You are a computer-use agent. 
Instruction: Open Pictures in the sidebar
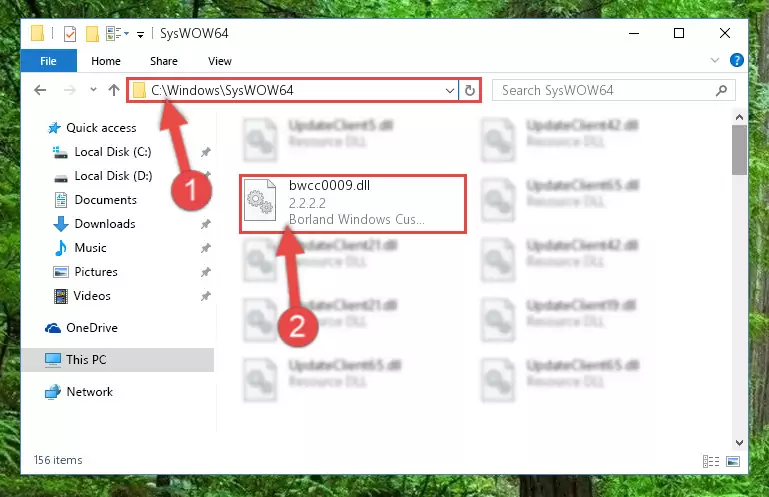(x=96, y=272)
